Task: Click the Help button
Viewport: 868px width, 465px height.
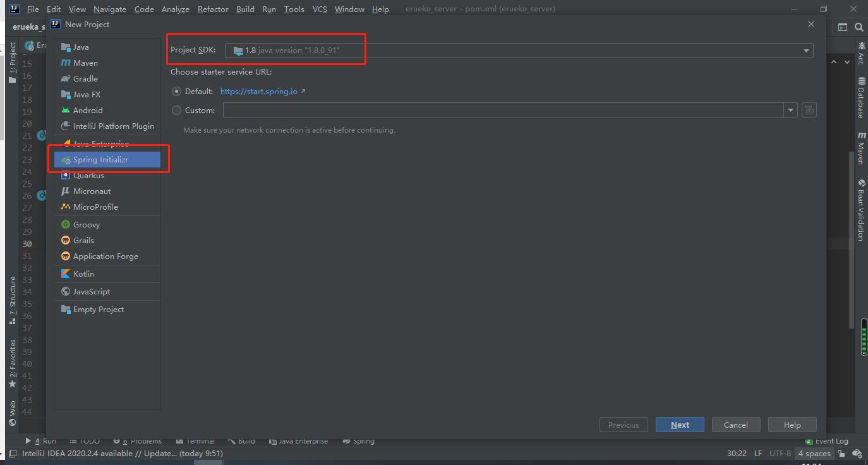Action: [x=792, y=425]
